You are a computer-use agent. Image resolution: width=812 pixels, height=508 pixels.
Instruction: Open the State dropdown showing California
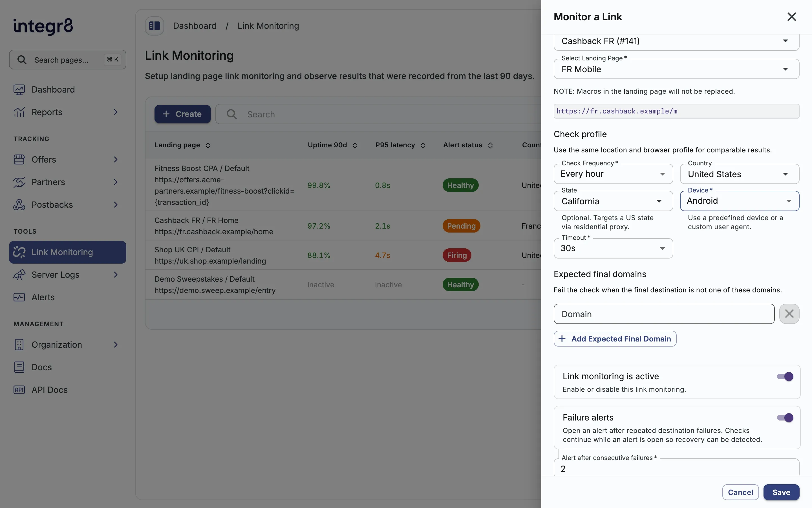click(x=613, y=201)
